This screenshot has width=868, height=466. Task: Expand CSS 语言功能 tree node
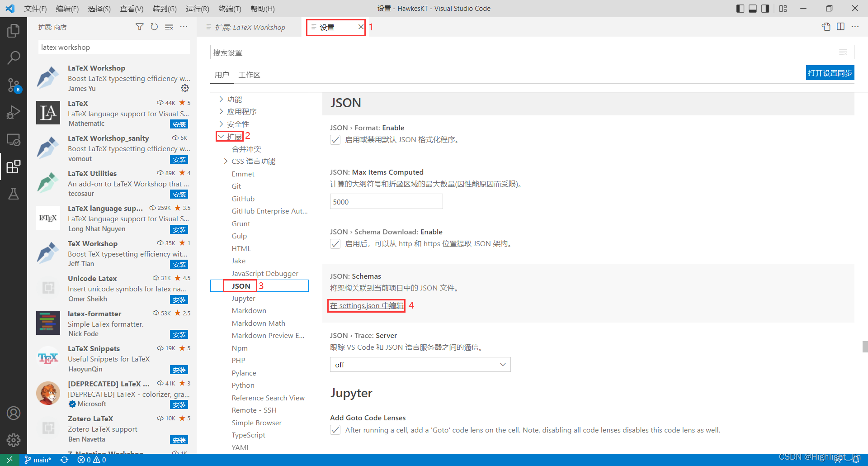click(226, 161)
